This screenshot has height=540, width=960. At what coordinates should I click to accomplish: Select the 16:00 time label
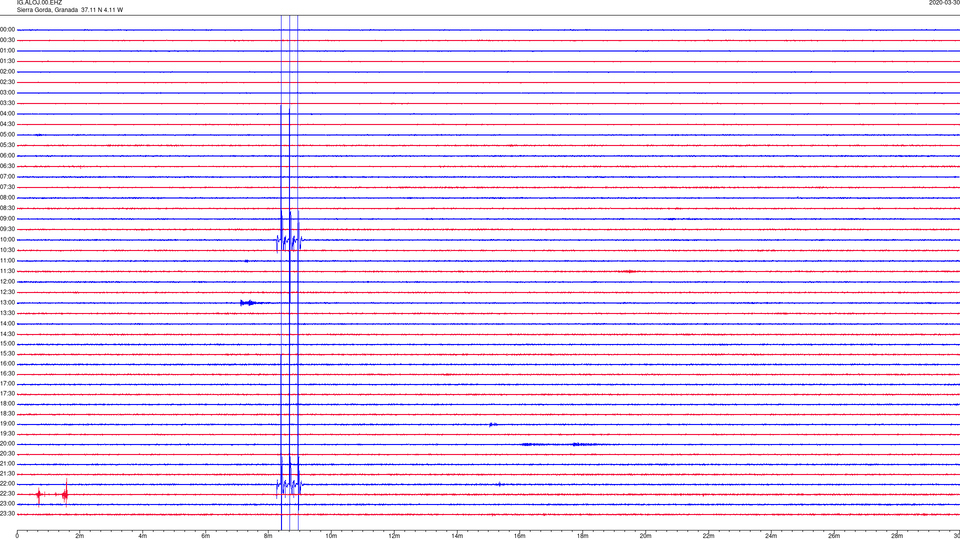pos(7,364)
